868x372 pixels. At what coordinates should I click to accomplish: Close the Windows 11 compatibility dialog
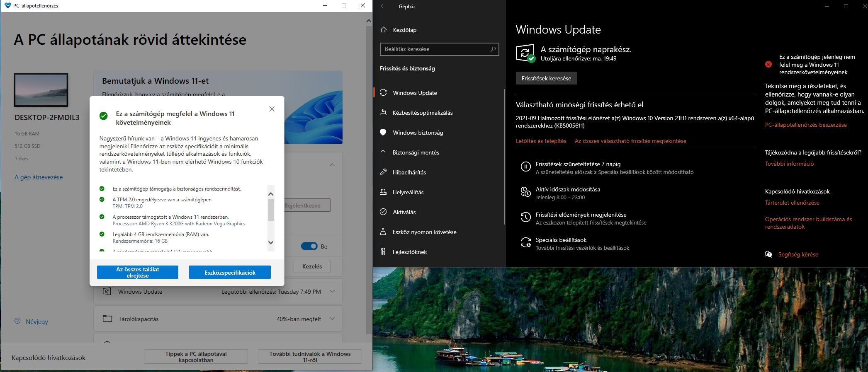(272, 109)
